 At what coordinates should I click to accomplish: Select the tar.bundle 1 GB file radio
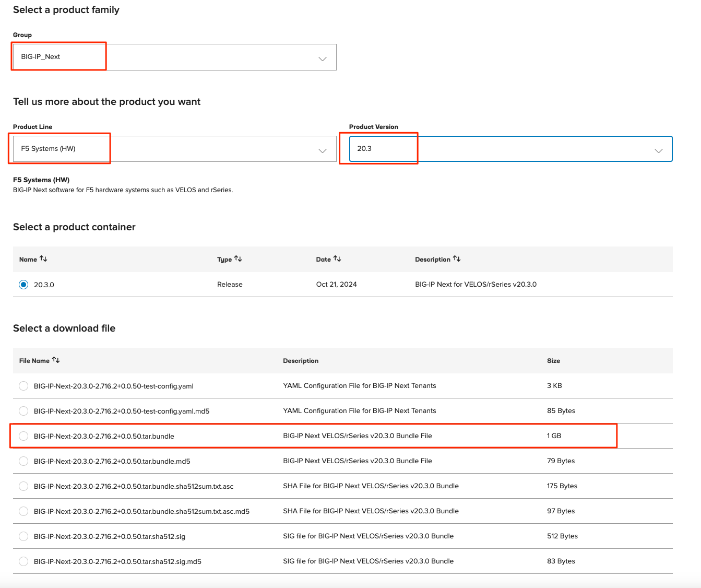23,436
